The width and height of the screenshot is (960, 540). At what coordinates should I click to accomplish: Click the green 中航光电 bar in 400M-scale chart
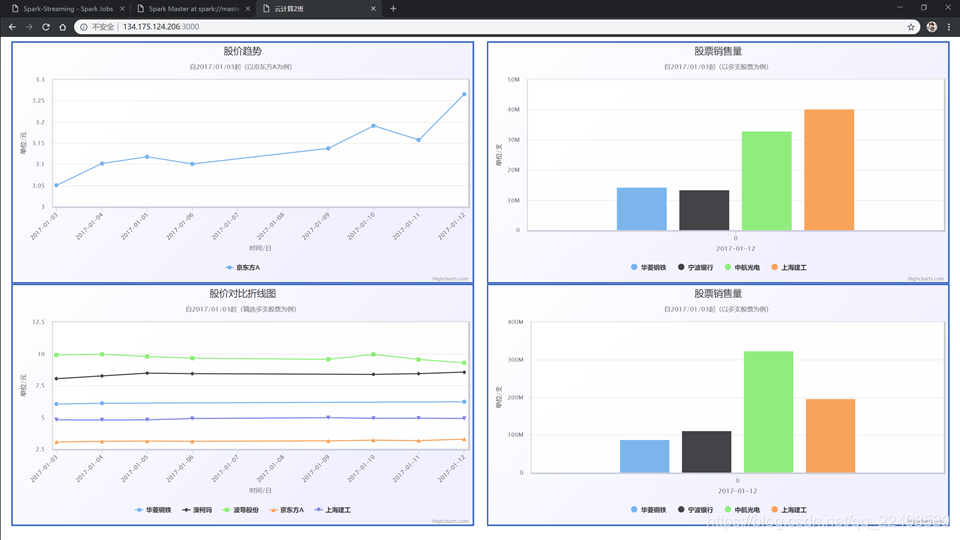pyautogui.click(x=768, y=412)
